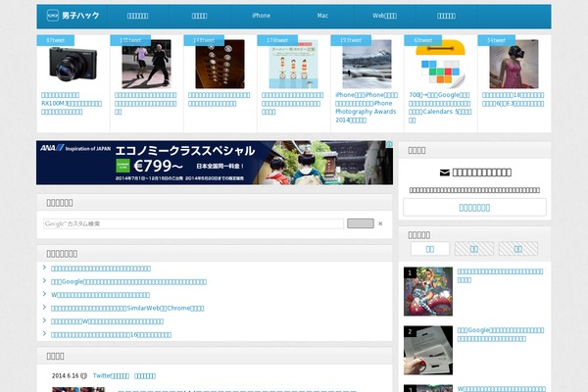The image size is (588, 392).
Task: Open ranking number 1 article title link
Action: (500, 275)
